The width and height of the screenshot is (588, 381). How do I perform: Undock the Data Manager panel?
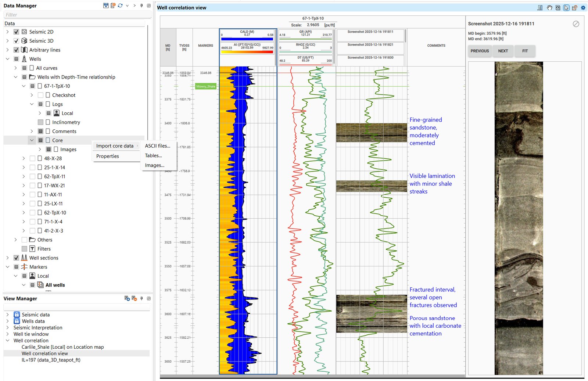[x=148, y=6]
